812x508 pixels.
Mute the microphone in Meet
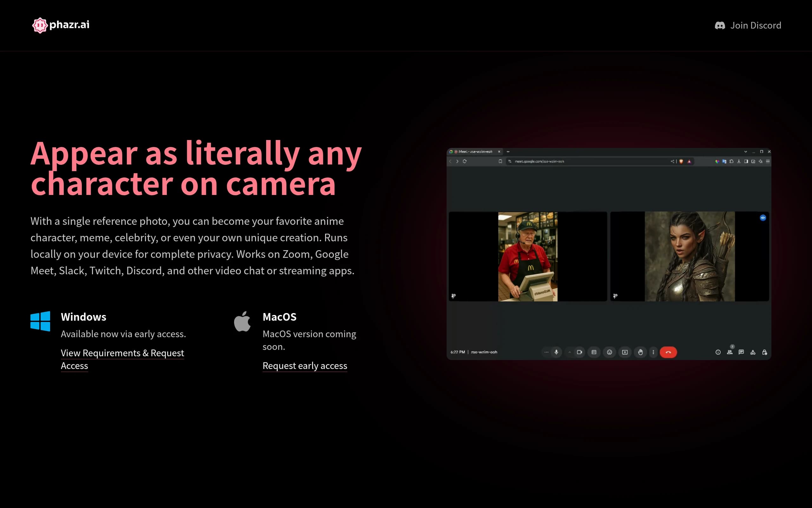pyautogui.click(x=556, y=352)
